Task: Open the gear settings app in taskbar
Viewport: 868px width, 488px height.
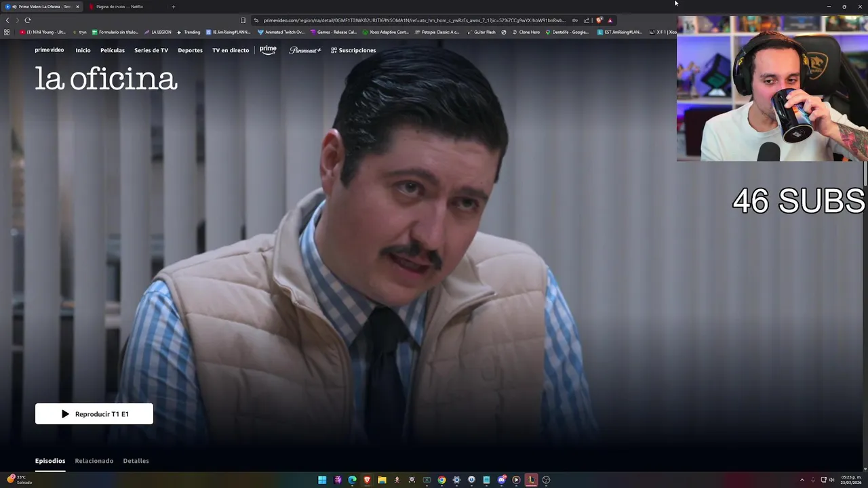Action: pyautogui.click(x=456, y=480)
